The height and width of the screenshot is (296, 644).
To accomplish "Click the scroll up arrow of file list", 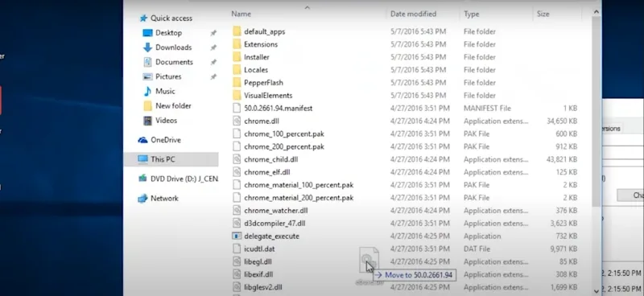I will [x=596, y=13].
